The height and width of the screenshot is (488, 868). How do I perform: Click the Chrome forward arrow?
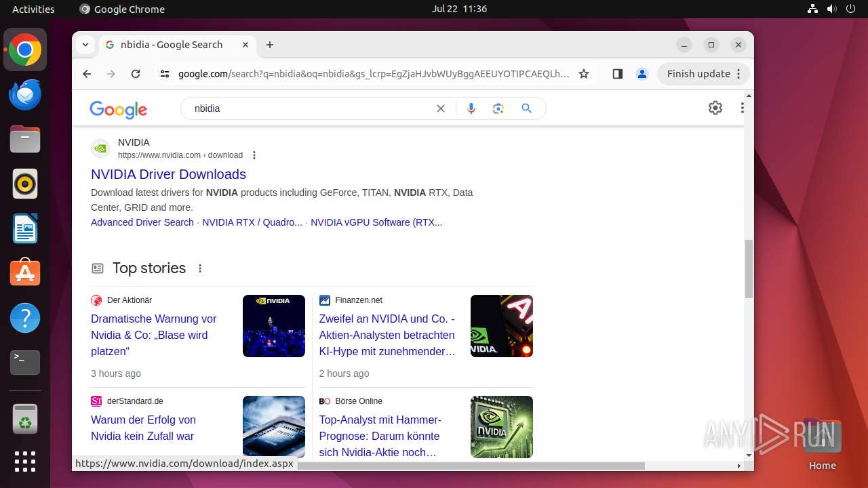click(111, 74)
